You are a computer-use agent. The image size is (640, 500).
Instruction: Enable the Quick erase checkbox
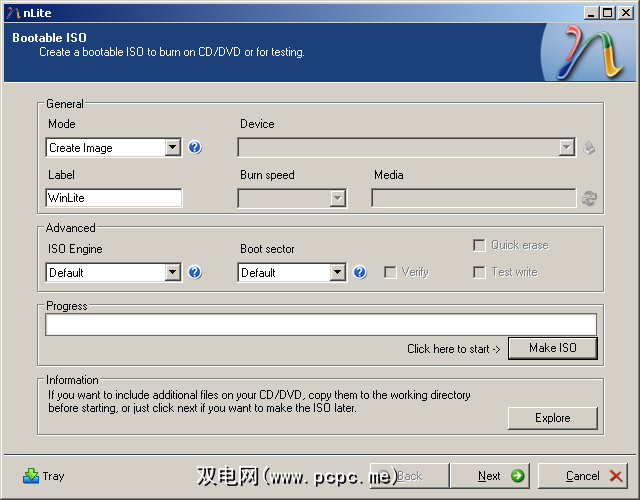480,245
